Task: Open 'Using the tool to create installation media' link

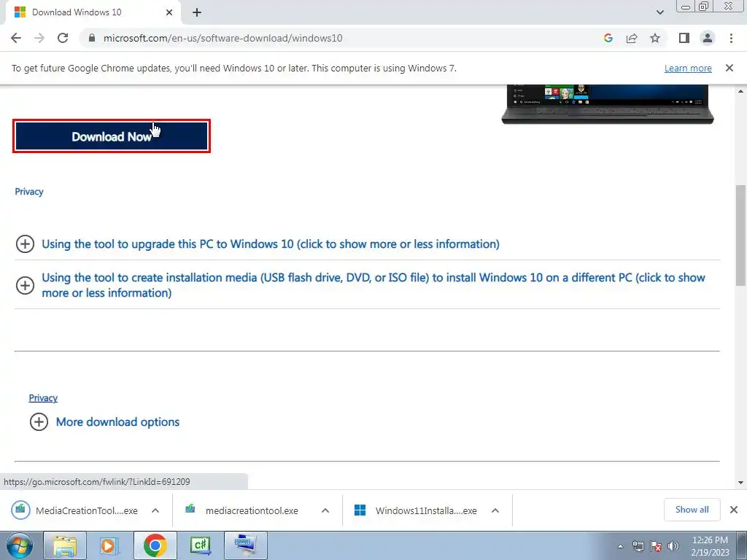Action: pyautogui.click(x=373, y=285)
